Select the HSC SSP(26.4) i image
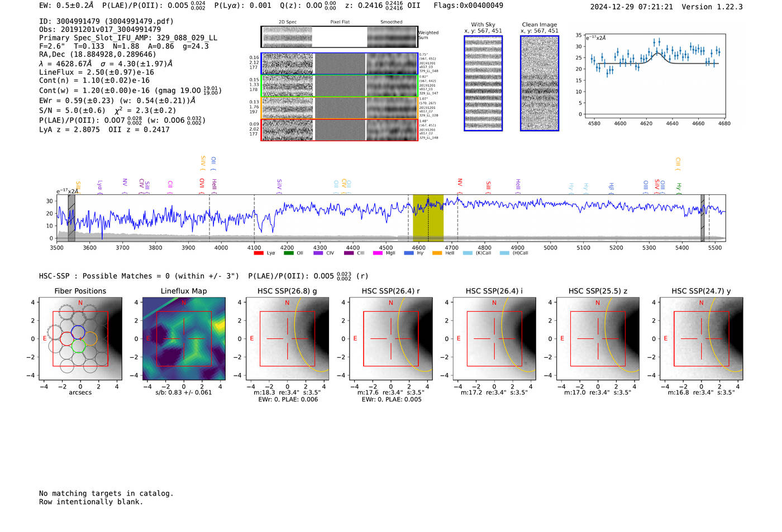 coord(494,338)
